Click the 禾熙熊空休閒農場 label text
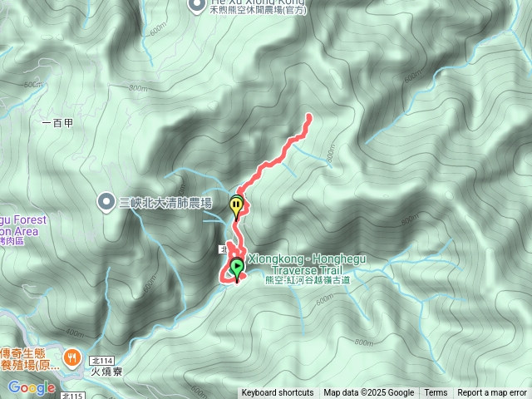Viewport: 532px width, 399px height. coord(259,10)
